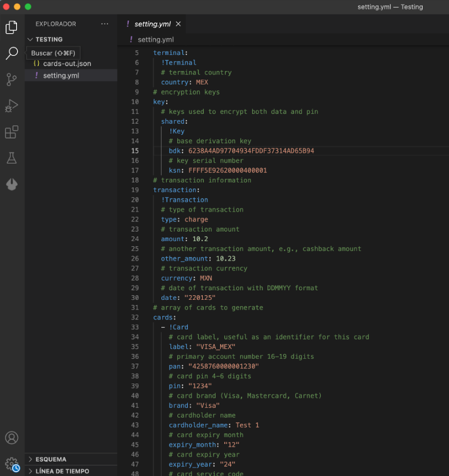Click the comment '# key serial number'
449x476 pixels.
point(206,161)
